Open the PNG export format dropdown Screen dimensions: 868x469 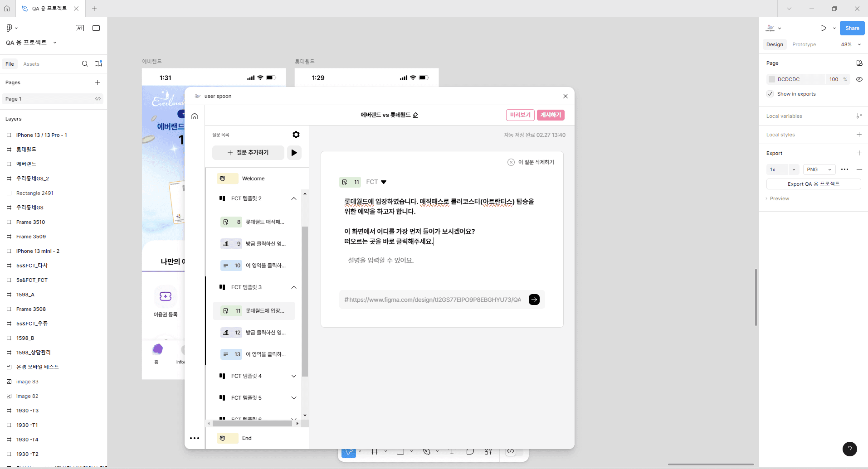point(819,169)
